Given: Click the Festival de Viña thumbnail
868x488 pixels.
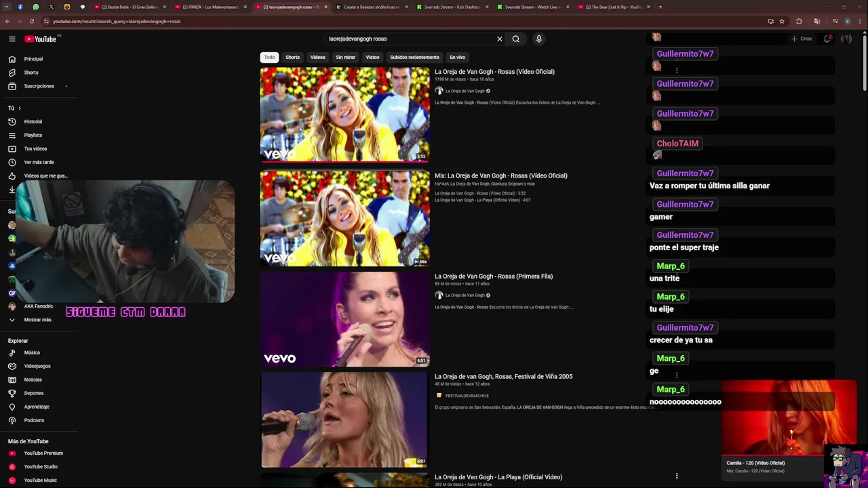Looking at the screenshot, I should pos(345,420).
